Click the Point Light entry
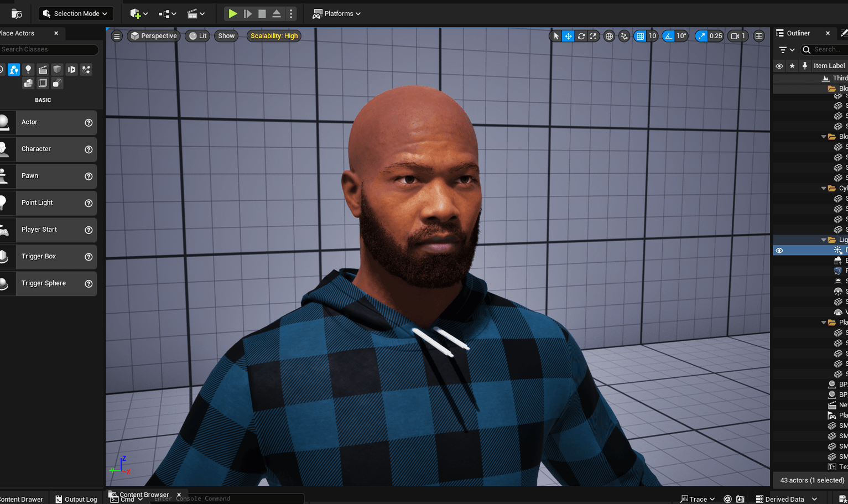 (x=48, y=202)
